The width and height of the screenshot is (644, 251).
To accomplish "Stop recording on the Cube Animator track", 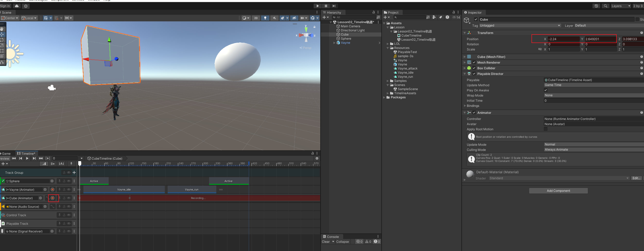I will point(53,198).
